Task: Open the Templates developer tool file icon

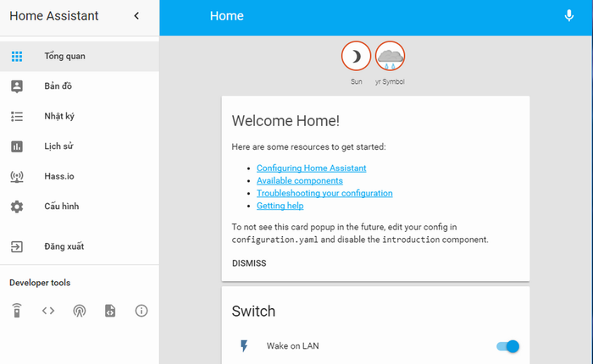Action: click(110, 311)
